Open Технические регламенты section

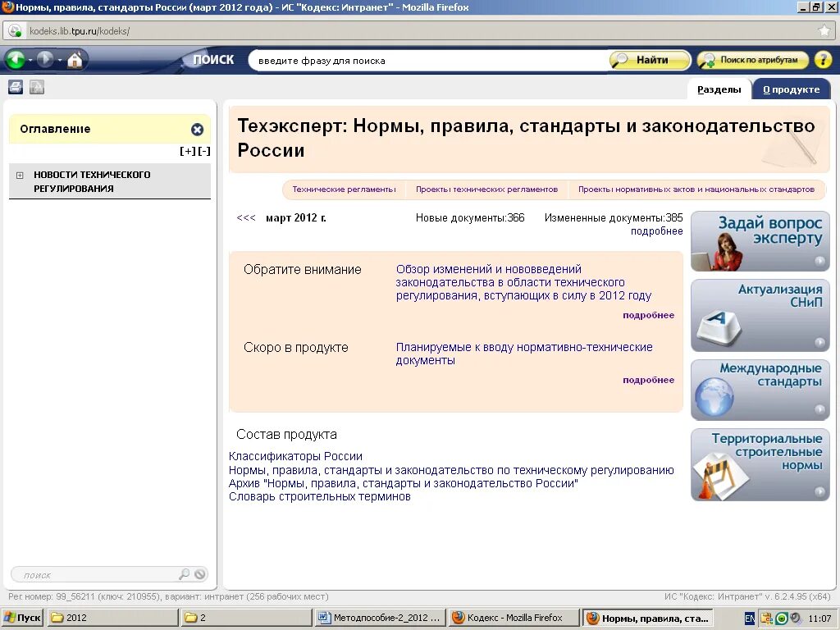344,189
